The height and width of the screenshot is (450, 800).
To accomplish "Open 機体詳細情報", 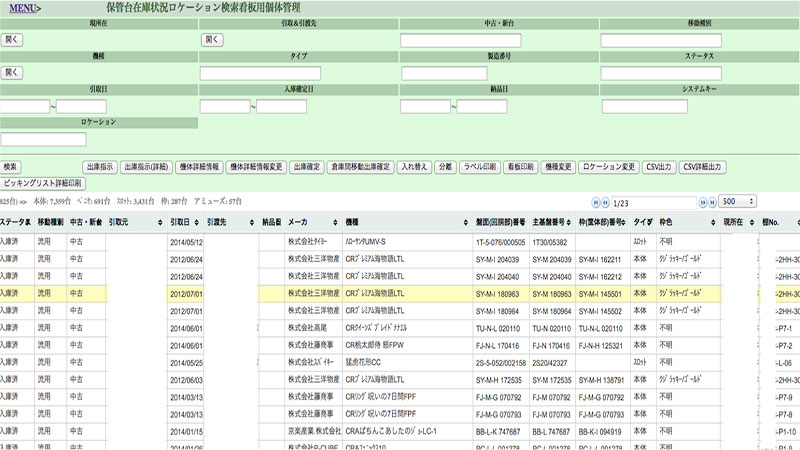I will pos(199,167).
